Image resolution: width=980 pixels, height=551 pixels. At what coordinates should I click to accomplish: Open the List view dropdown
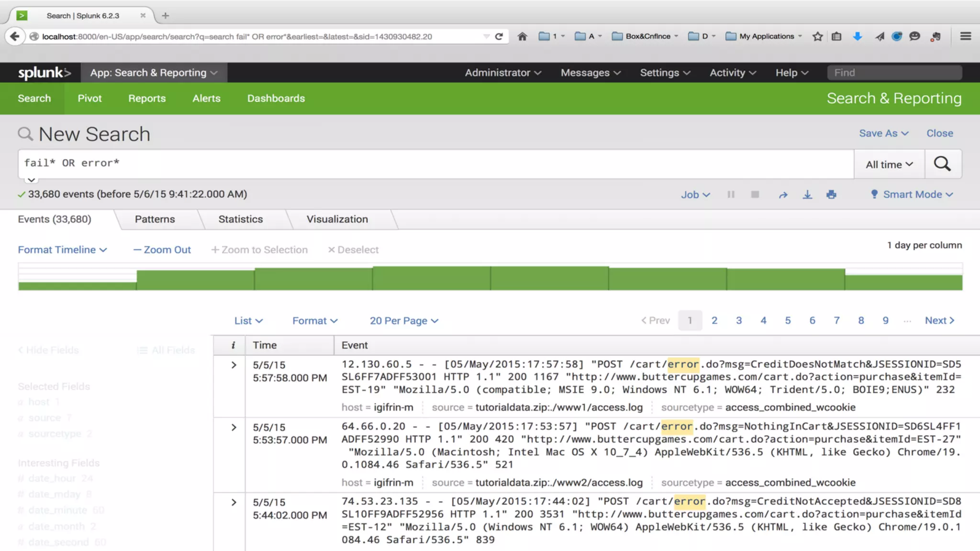[x=248, y=321]
